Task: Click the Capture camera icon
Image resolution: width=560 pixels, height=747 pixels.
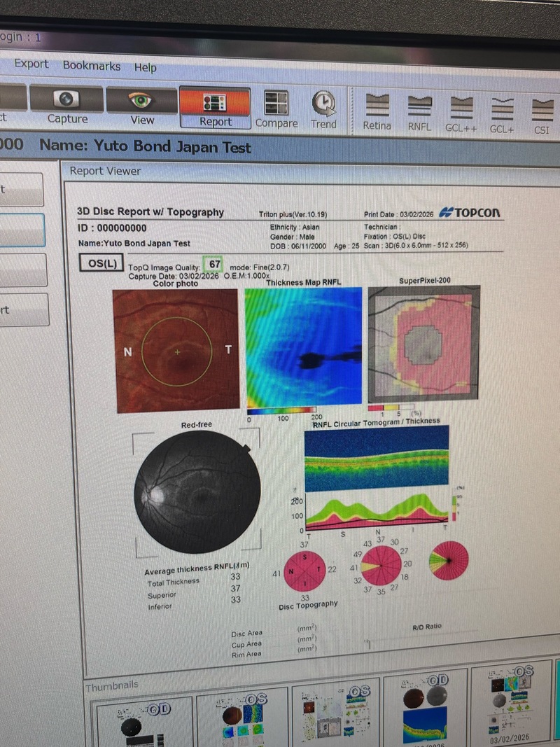Action: (x=67, y=100)
